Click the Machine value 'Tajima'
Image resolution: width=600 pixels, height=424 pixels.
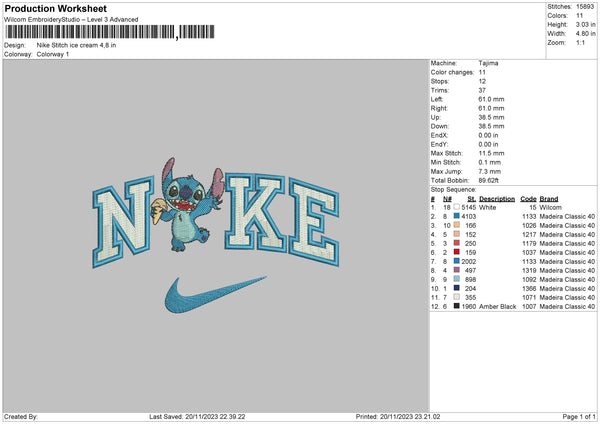(x=488, y=63)
